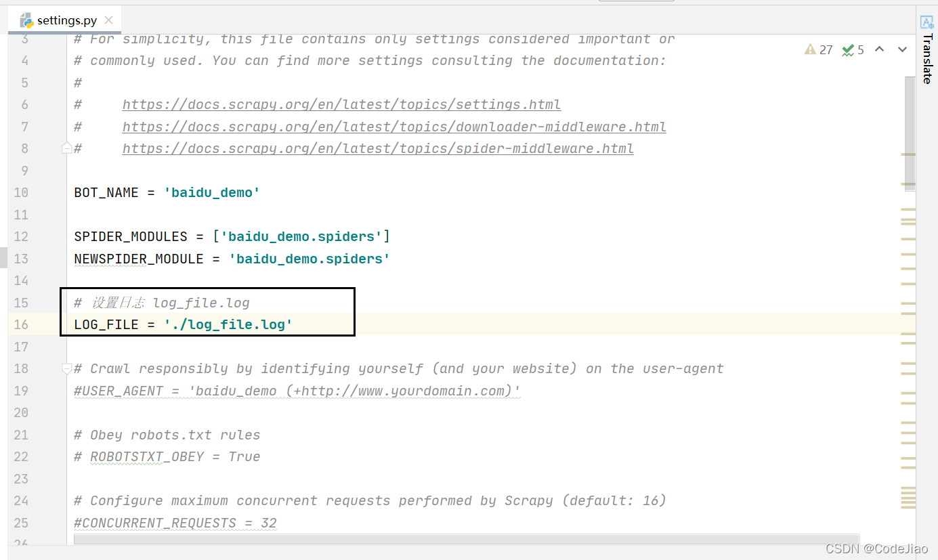This screenshot has height=560, width=938.
Task: Click the down arrow to jump to next problem
Action: 901,49
